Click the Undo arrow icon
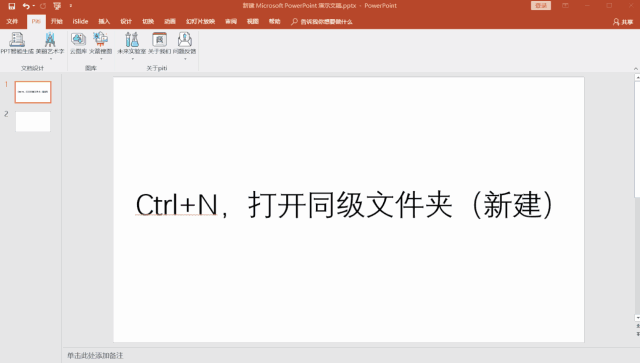Viewport: 640px width, 363px height. point(26,6)
